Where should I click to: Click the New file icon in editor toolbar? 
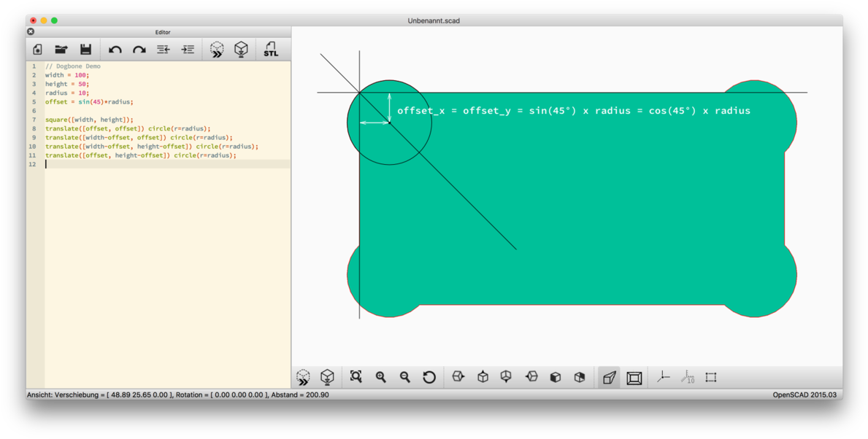tap(37, 50)
